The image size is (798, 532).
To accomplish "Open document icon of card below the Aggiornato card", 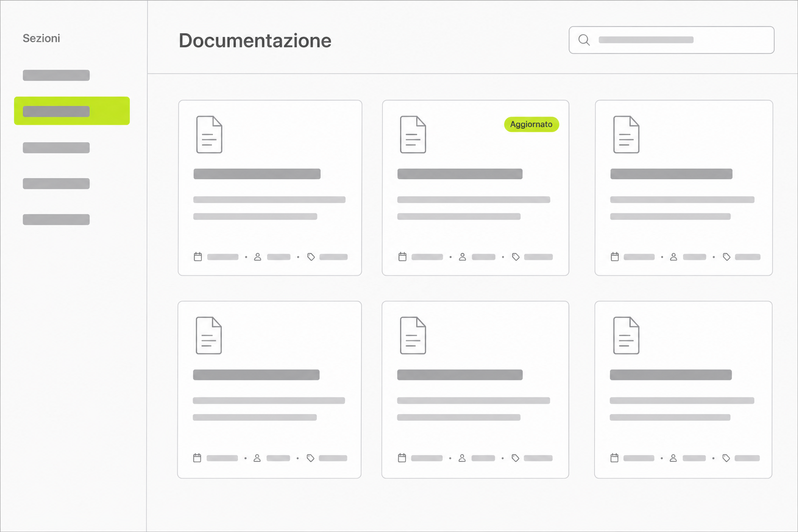I will [x=413, y=336].
